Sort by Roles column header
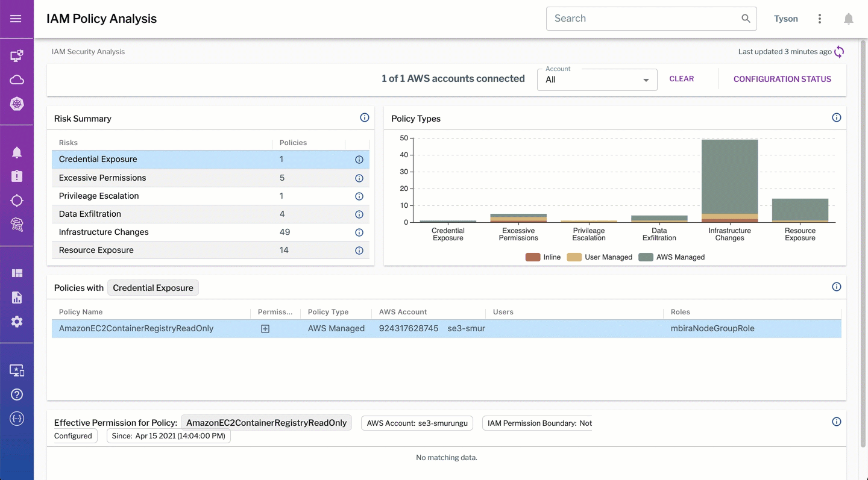The image size is (868, 480). [x=681, y=312]
